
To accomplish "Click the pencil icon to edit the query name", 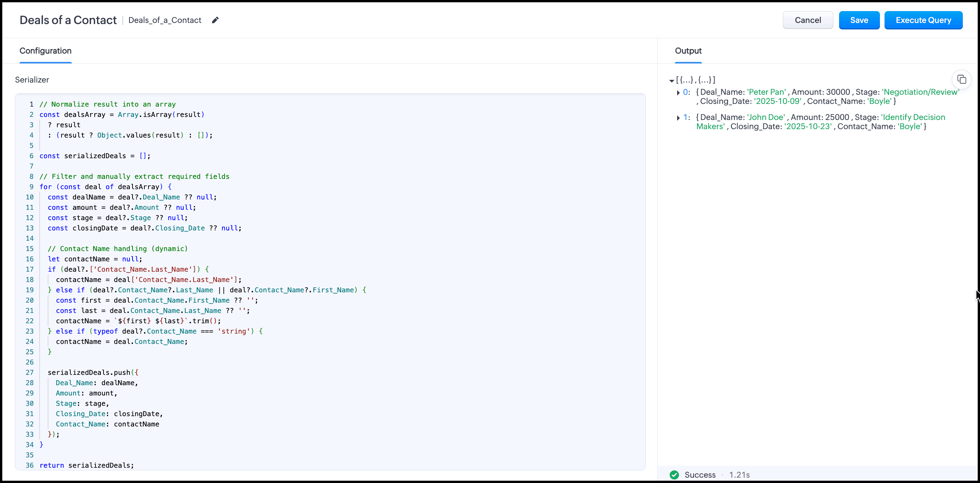I will click(215, 20).
